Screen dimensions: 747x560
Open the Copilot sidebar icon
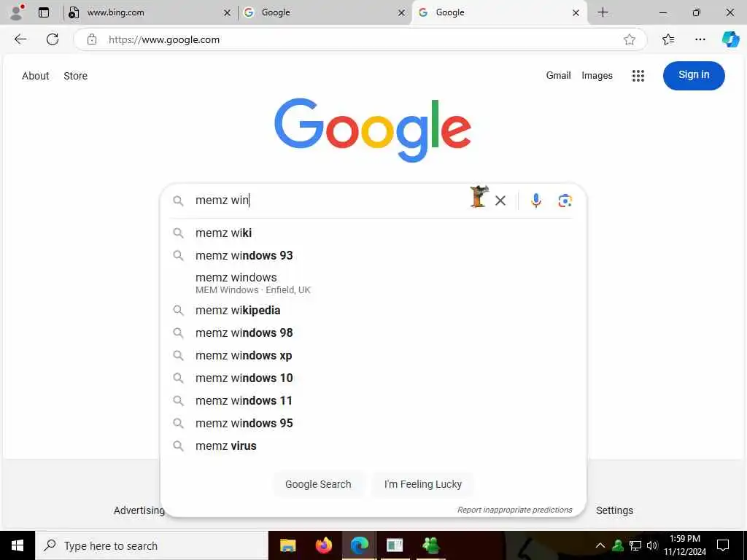(x=729, y=39)
